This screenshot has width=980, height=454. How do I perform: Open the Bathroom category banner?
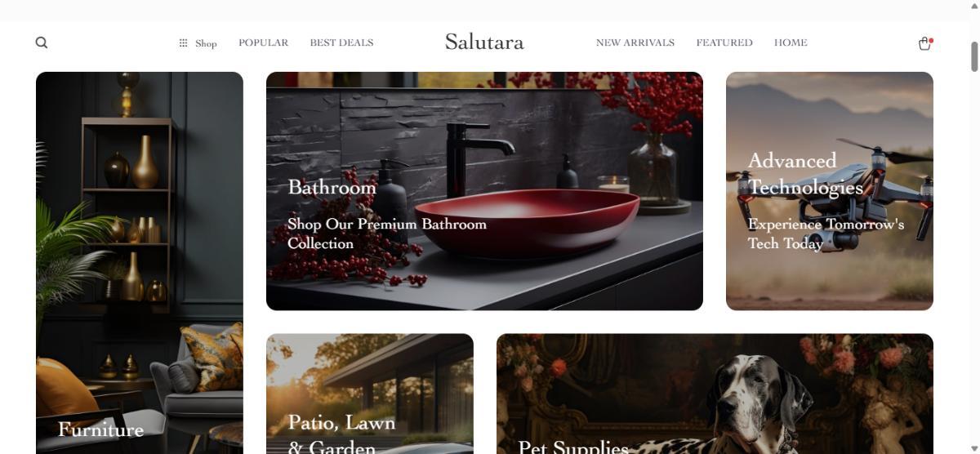484,191
